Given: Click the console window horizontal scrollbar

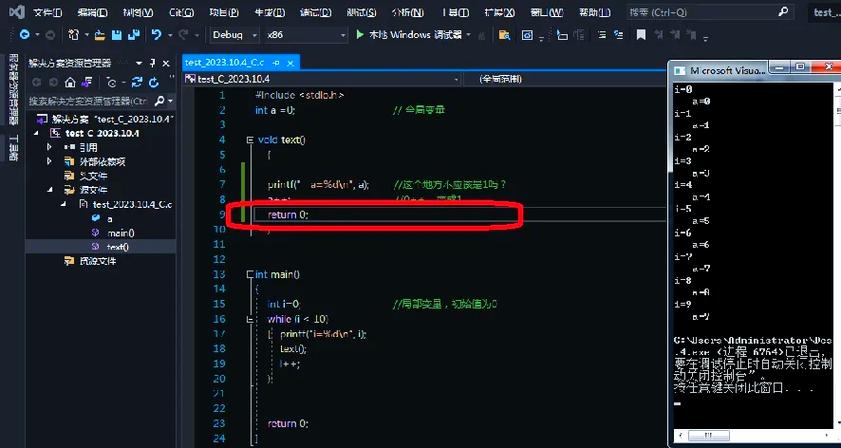Looking at the screenshot, I should tap(754, 435).
